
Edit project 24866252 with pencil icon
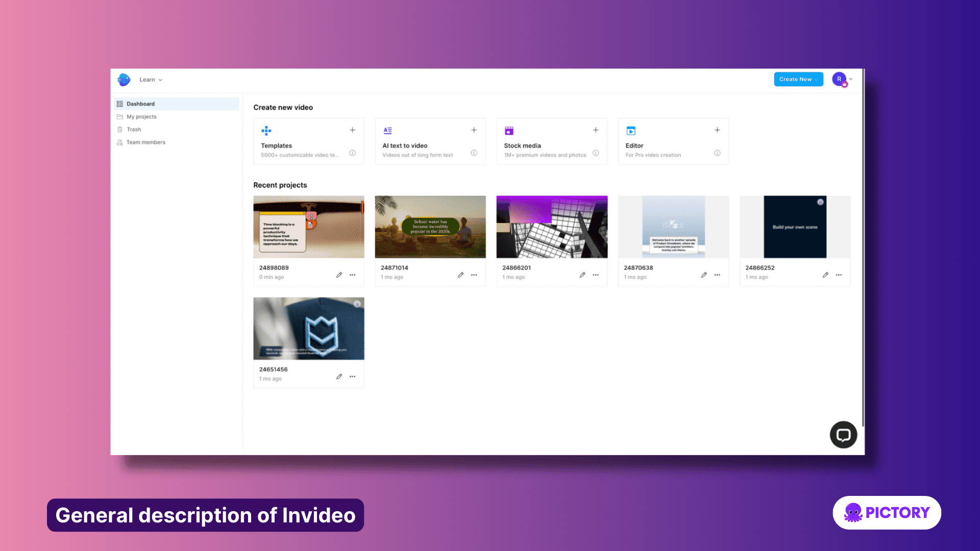coord(825,275)
